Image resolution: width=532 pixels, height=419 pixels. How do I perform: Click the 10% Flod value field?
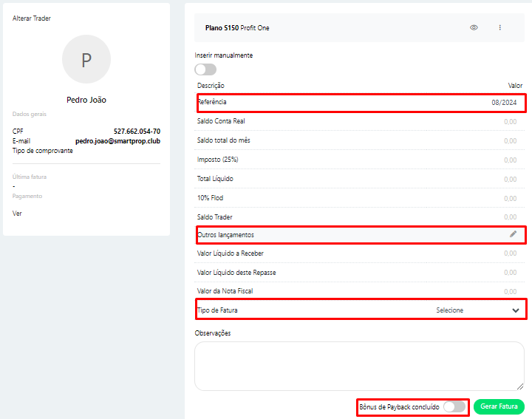[510, 198]
